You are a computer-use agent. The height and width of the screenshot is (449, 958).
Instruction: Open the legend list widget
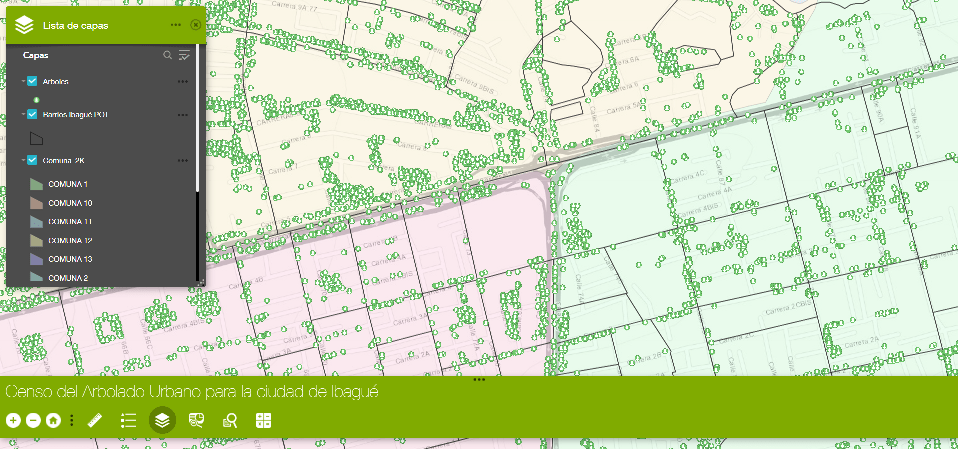pyautogui.click(x=128, y=421)
